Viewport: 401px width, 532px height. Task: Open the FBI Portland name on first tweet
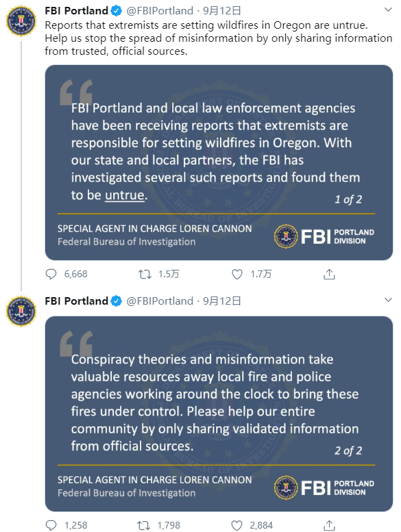point(76,11)
